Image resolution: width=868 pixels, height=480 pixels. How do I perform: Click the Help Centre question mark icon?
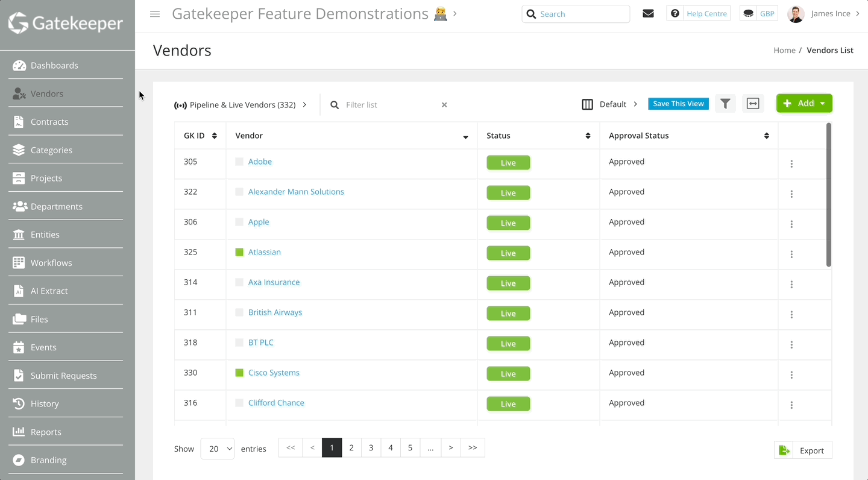(675, 13)
